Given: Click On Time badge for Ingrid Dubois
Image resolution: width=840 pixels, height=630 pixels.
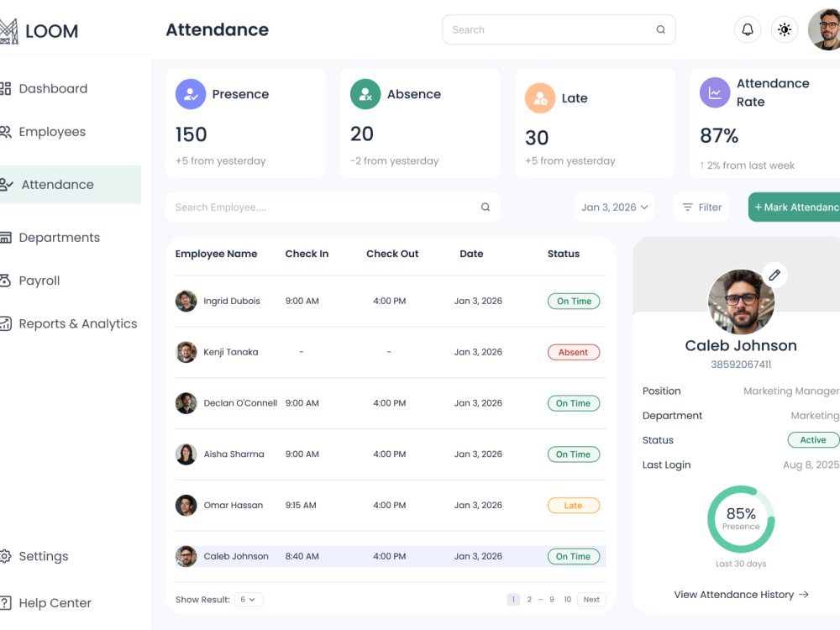Looking at the screenshot, I should pyautogui.click(x=573, y=301).
